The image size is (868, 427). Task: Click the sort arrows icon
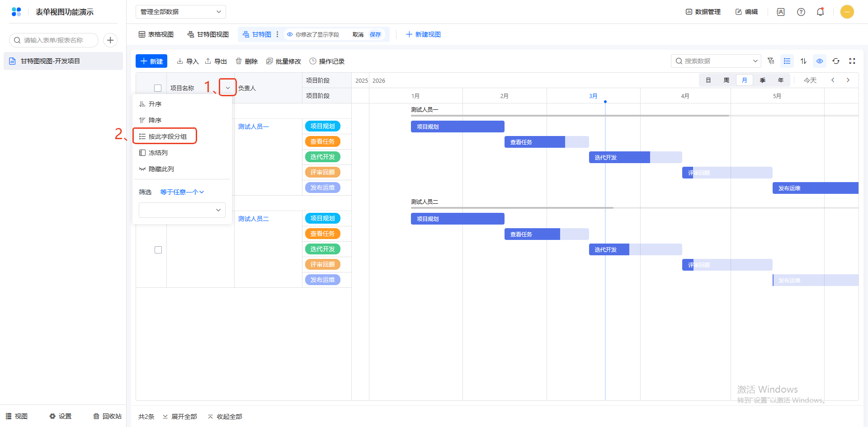(803, 61)
